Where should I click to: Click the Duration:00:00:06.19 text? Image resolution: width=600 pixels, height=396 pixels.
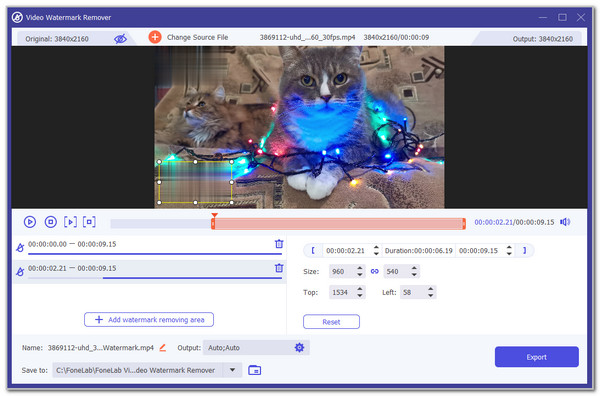coord(419,251)
